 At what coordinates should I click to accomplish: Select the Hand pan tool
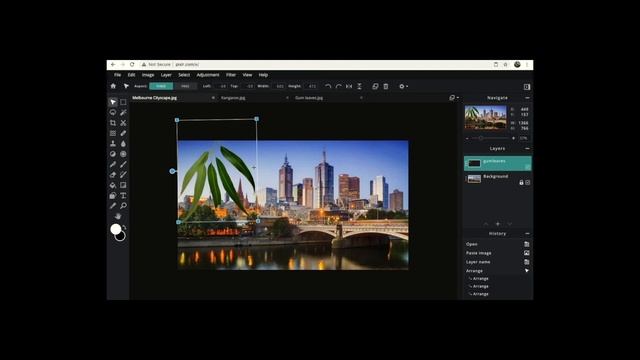(118, 216)
